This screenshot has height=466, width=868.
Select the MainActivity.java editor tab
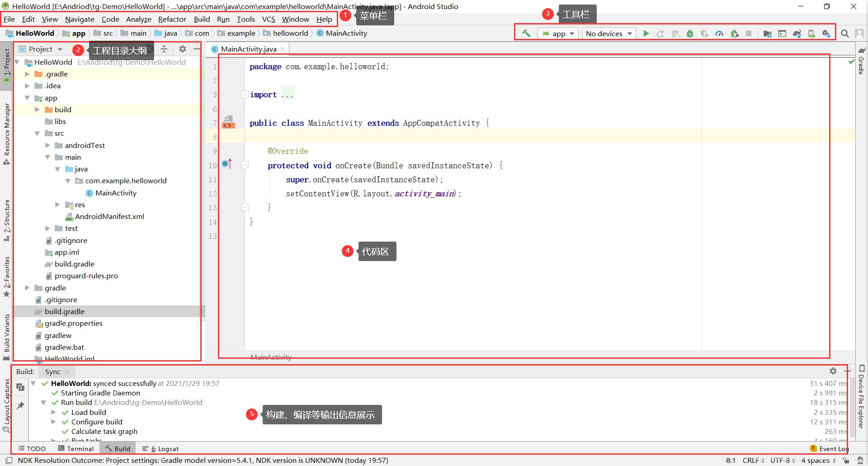tap(248, 49)
